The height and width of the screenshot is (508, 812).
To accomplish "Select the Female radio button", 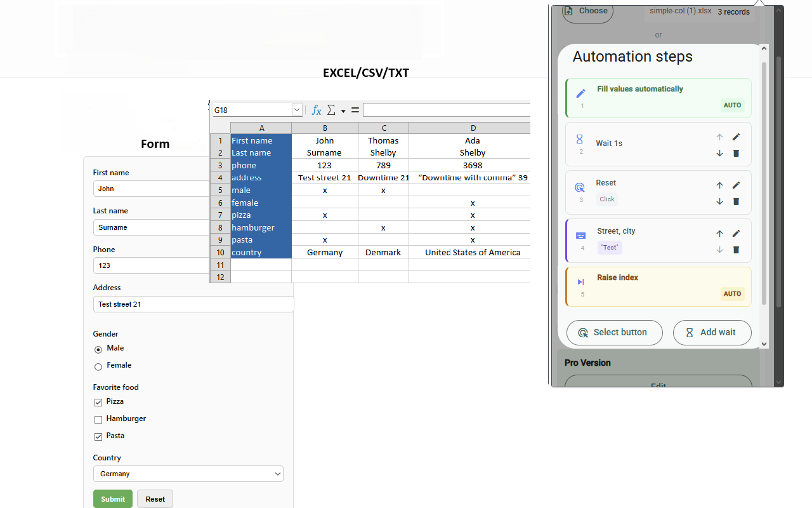I will click(98, 366).
